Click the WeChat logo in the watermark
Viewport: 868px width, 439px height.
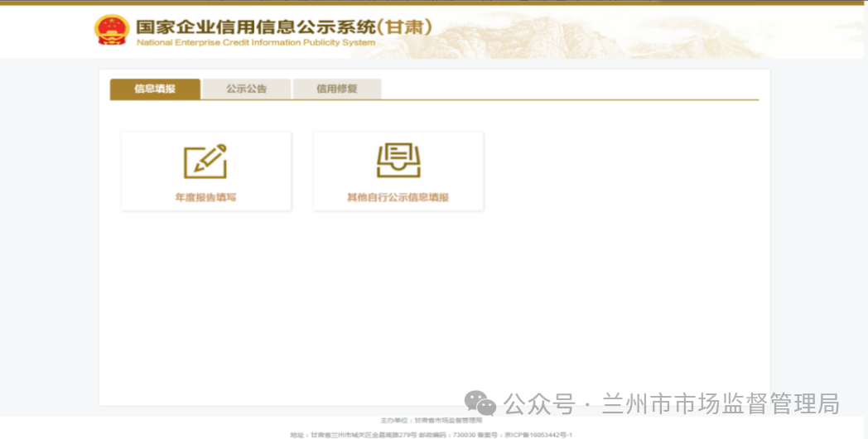tap(480, 403)
